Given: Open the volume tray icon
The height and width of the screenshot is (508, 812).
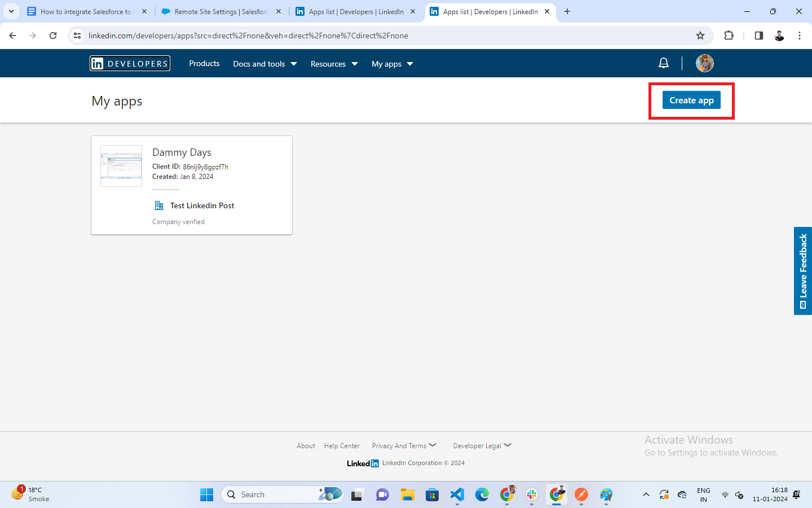Looking at the screenshot, I should [x=739, y=495].
